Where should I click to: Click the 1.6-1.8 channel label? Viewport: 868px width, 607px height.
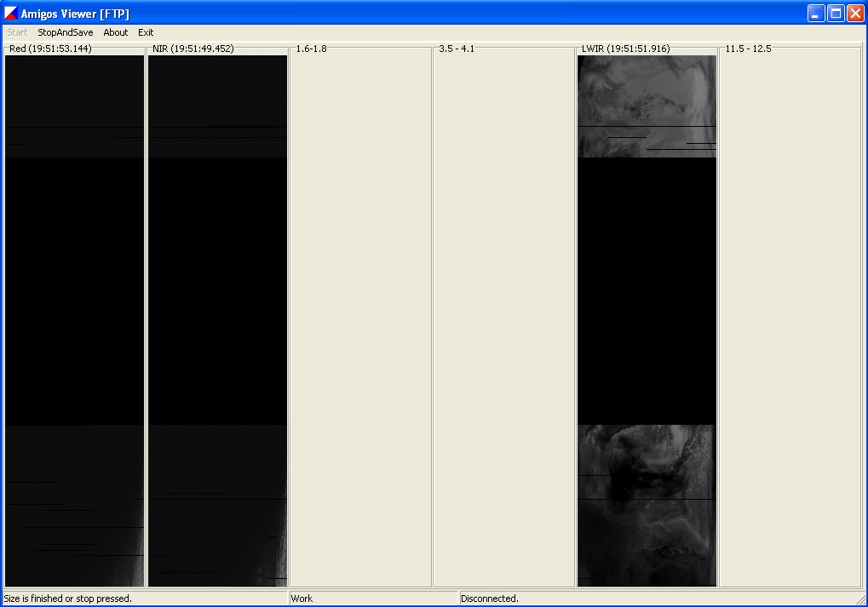coord(311,49)
